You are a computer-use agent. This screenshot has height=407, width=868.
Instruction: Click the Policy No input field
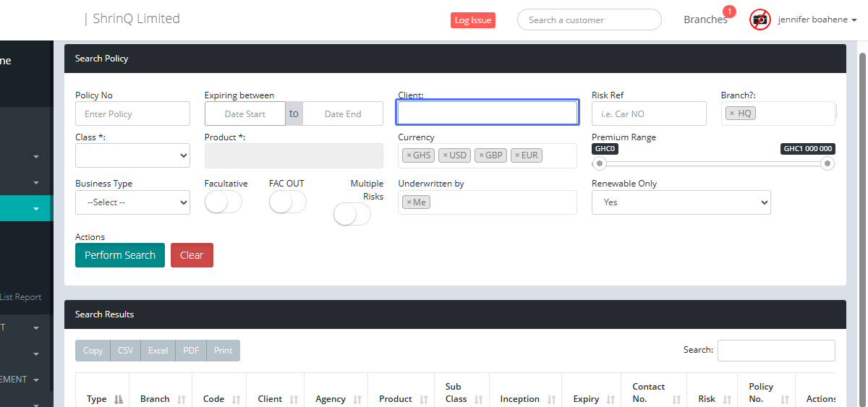tap(132, 113)
